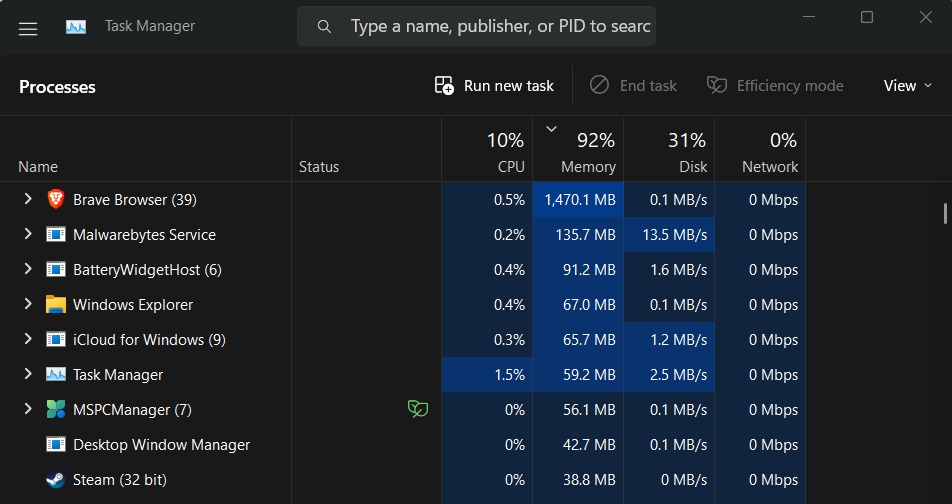Image resolution: width=952 pixels, height=504 pixels.
Task: Click the Task Manager process icon
Action: click(x=56, y=375)
